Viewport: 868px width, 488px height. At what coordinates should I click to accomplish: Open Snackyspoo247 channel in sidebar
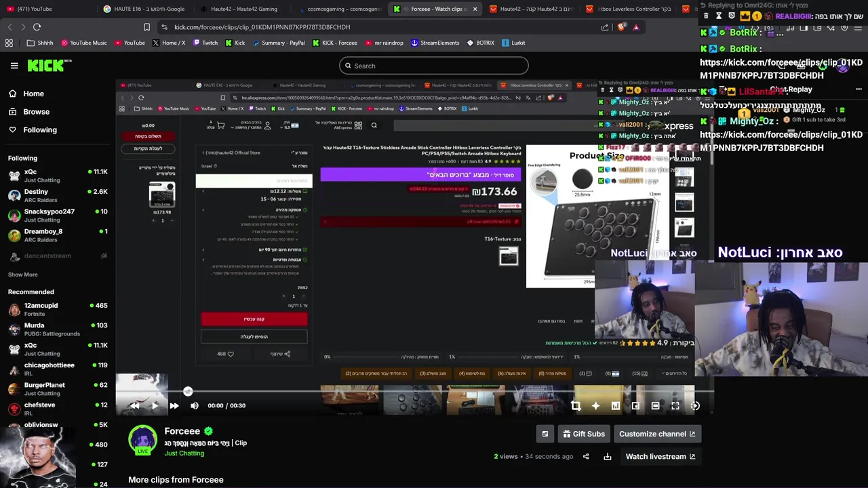(x=58, y=215)
